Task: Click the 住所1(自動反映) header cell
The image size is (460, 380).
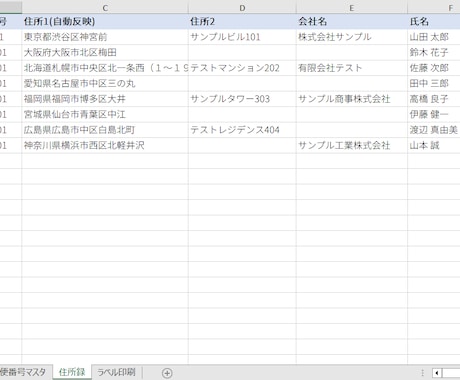Action: (105, 22)
